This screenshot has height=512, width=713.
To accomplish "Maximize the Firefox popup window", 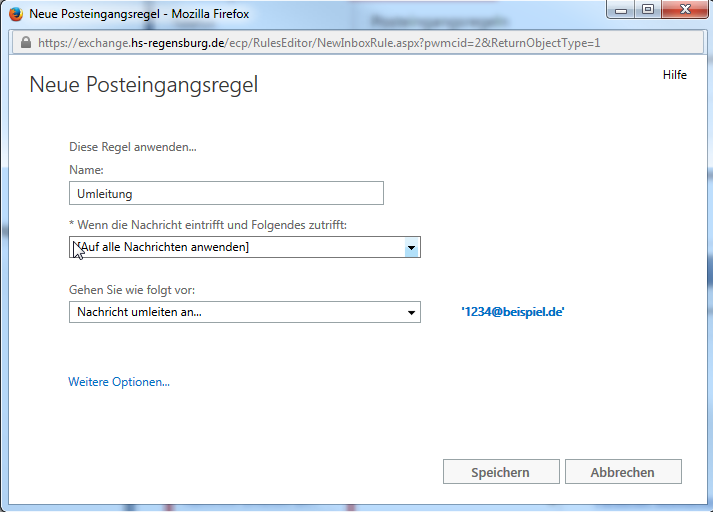I will [x=648, y=12].
